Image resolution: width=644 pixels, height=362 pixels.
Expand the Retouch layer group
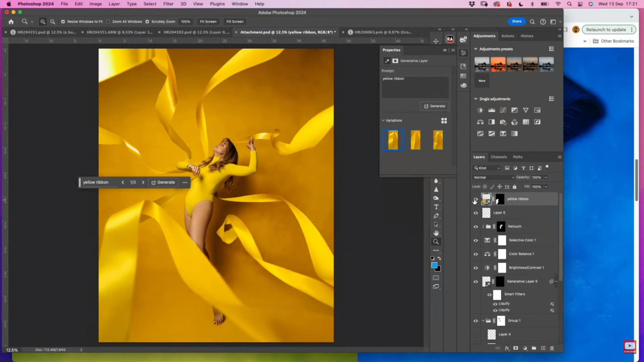click(x=483, y=227)
